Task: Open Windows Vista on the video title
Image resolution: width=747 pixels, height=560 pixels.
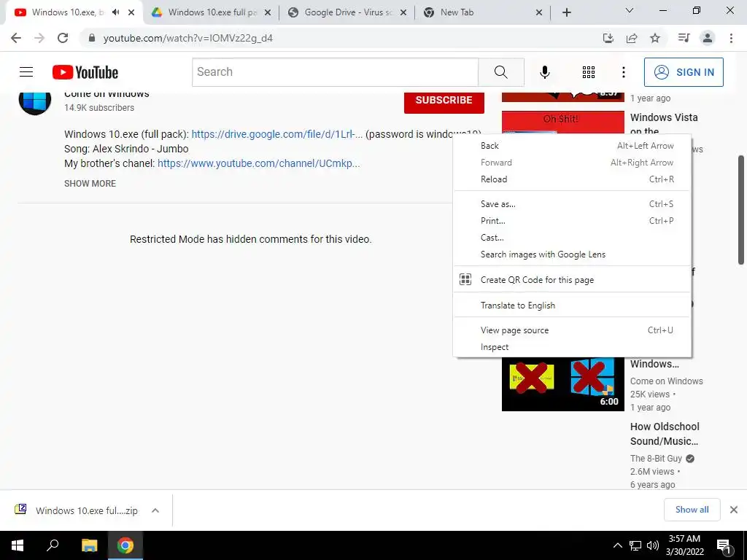Action: click(x=664, y=123)
